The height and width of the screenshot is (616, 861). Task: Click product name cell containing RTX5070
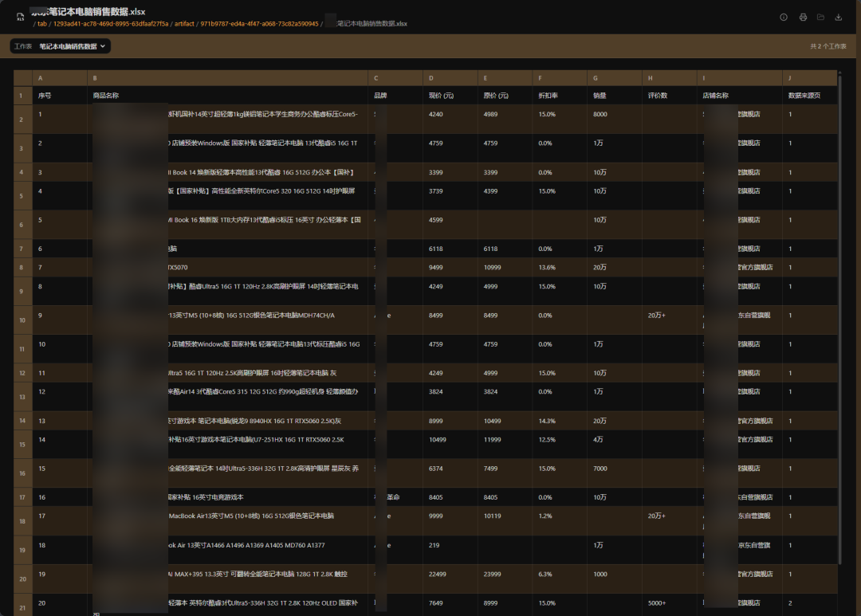[227, 268]
